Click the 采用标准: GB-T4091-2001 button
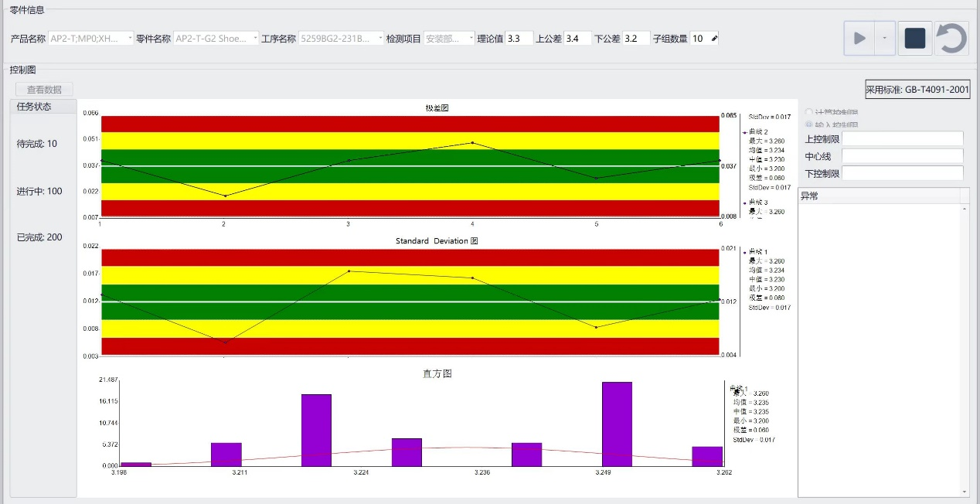The width and height of the screenshot is (980, 504). [x=917, y=90]
